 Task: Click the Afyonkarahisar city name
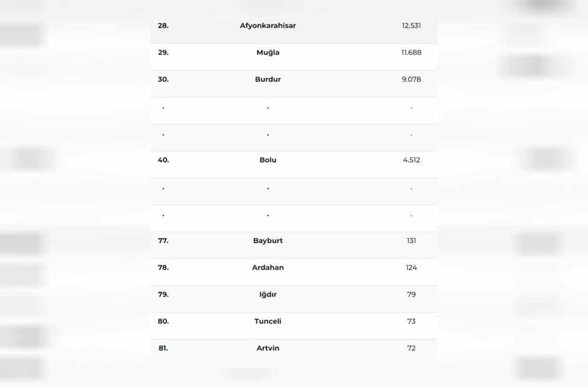[268, 26]
